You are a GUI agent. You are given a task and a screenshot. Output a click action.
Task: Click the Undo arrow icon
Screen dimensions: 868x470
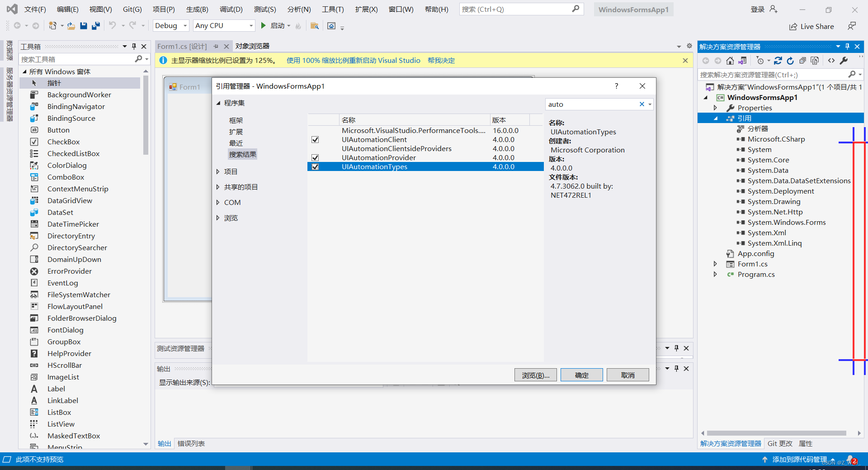pyautogui.click(x=113, y=26)
